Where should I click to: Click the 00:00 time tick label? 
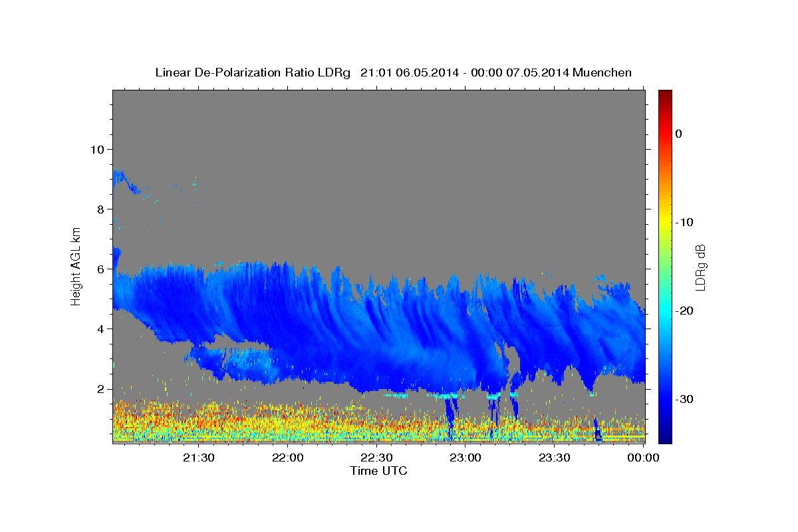(643, 458)
